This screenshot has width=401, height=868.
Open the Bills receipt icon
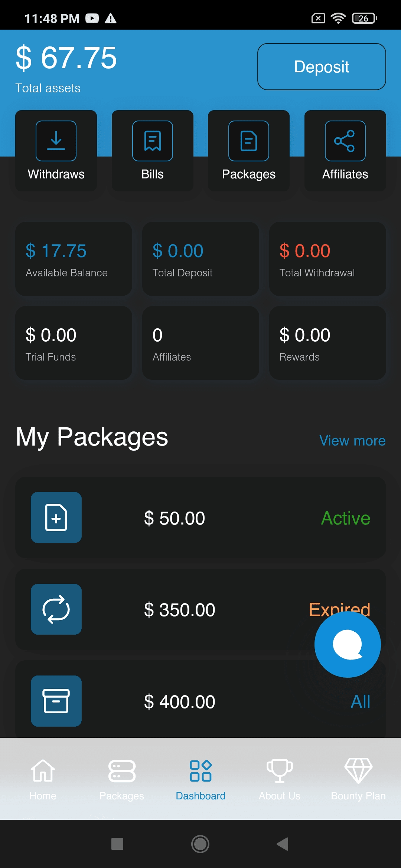pos(153,141)
